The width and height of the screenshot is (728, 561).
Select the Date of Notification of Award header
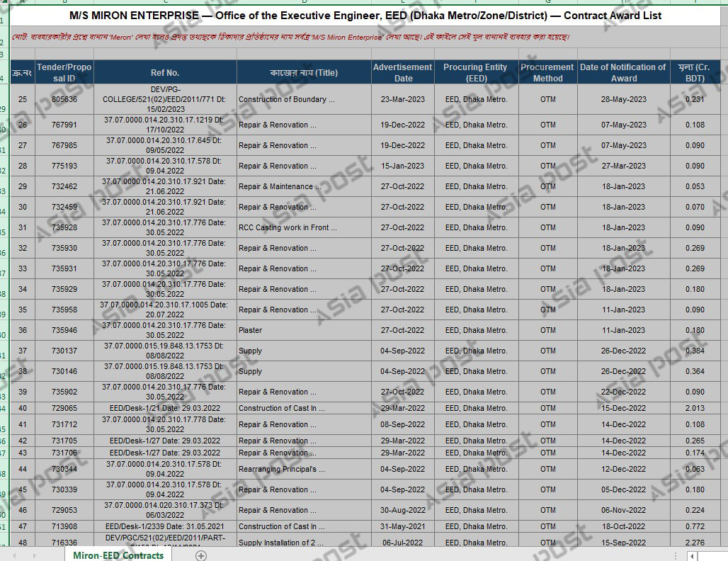pyautogui.click(x=623, y=72)
